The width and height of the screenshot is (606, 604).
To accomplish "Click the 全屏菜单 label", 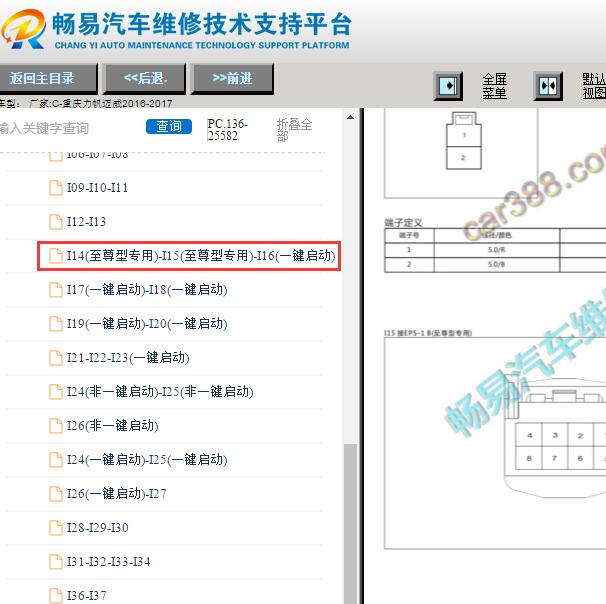I will 494,86.
